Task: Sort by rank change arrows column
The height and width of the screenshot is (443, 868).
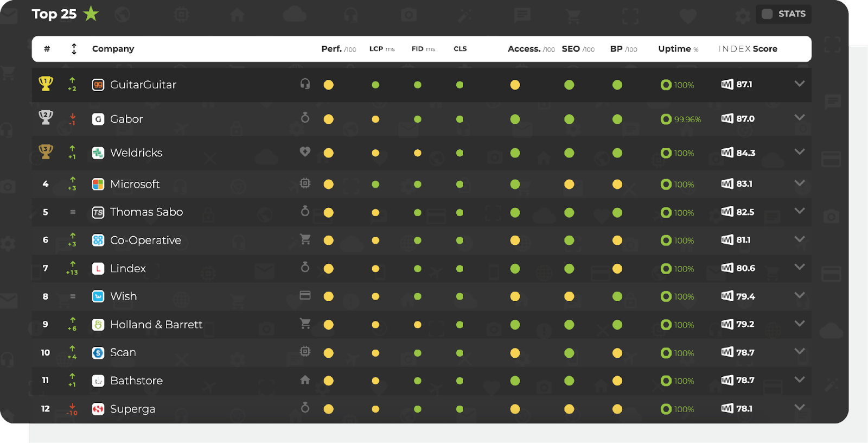Action: 74,49
